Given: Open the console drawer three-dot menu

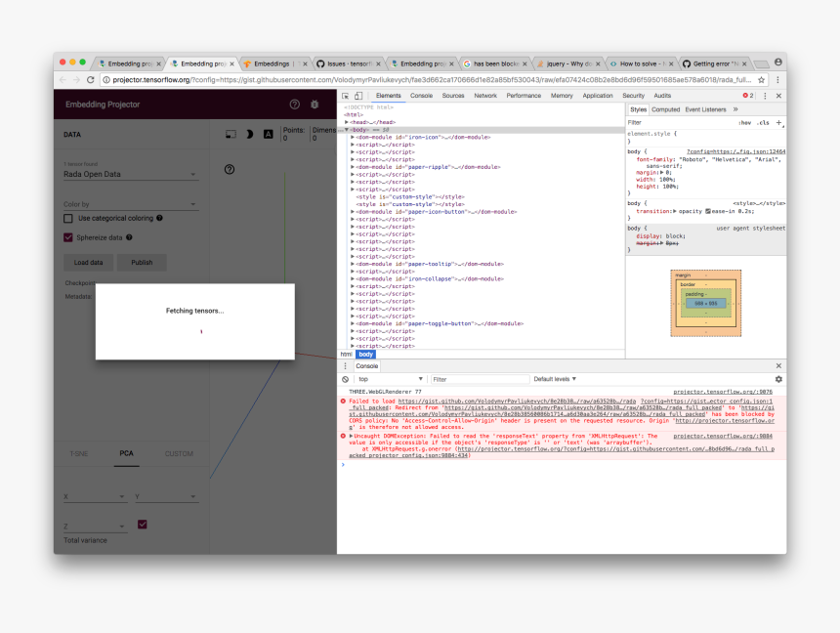Looking at the screenshot, I should 345,366.
